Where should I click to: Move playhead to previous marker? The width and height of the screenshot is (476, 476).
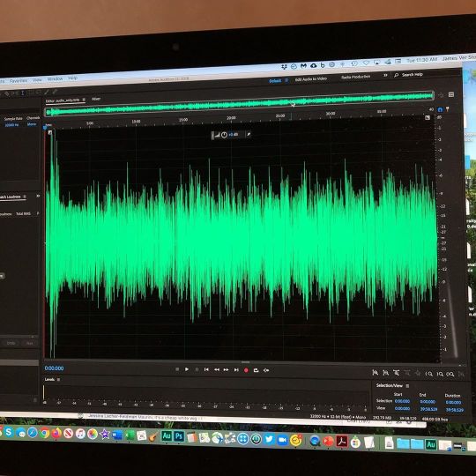pos(206,369)
